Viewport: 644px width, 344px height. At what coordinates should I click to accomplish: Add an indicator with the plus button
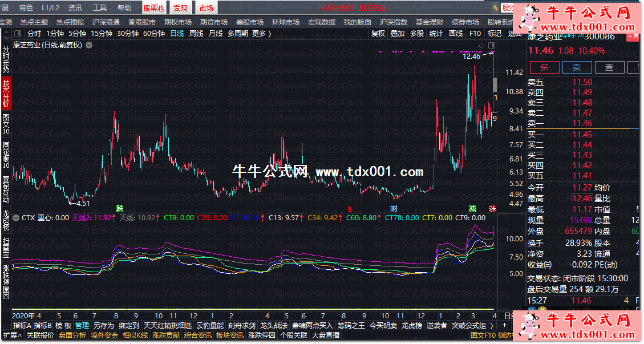(x=504, y=326)
